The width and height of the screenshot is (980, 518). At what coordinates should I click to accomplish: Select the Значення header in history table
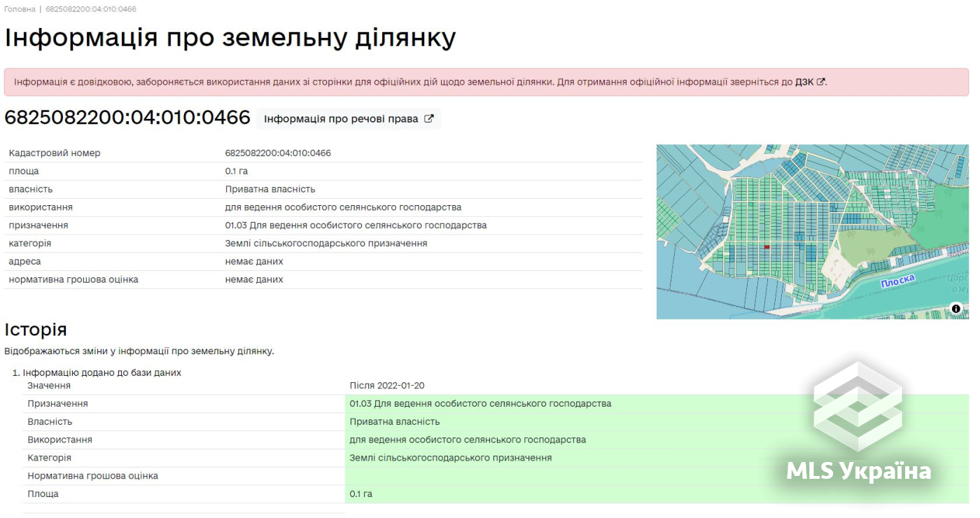[49, 386]
